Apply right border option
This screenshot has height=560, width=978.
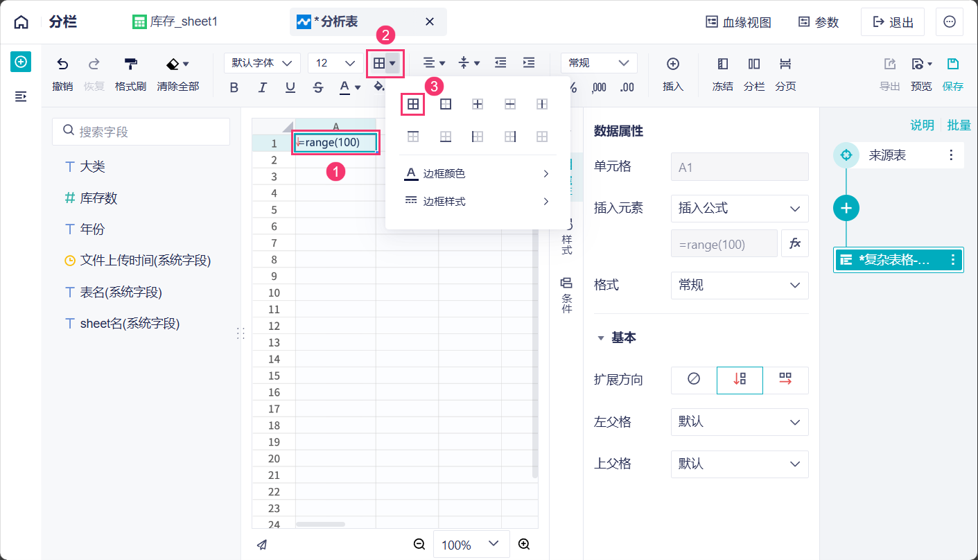[x=510, y=137]
